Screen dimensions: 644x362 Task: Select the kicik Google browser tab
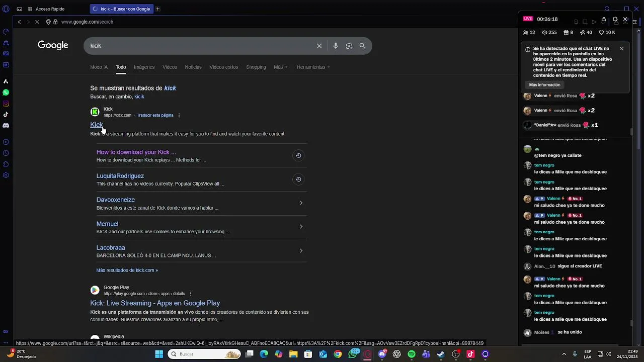click(122, 9)
